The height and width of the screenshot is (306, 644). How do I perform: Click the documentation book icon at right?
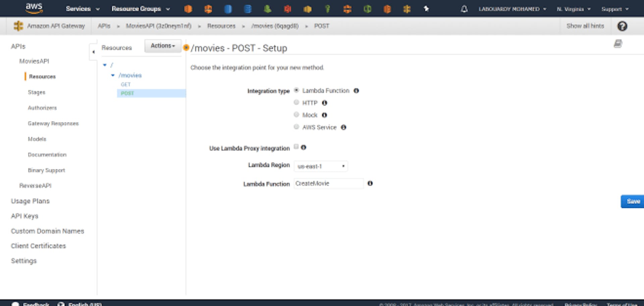click(x=618, y=44)
